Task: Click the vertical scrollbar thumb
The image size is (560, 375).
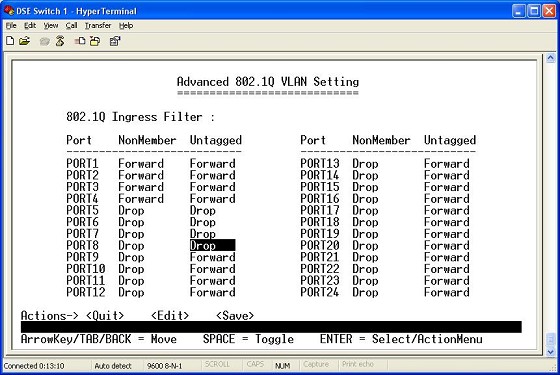Action: 550,340
